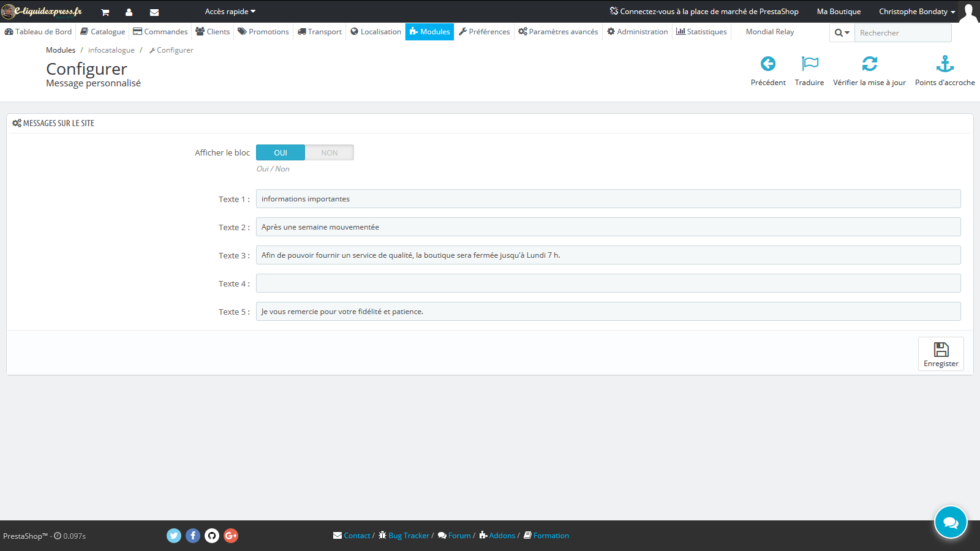This screenshot has width=980, height=551.
Task: Click the Traduire flag icon
Action: (x=810, y=64)
